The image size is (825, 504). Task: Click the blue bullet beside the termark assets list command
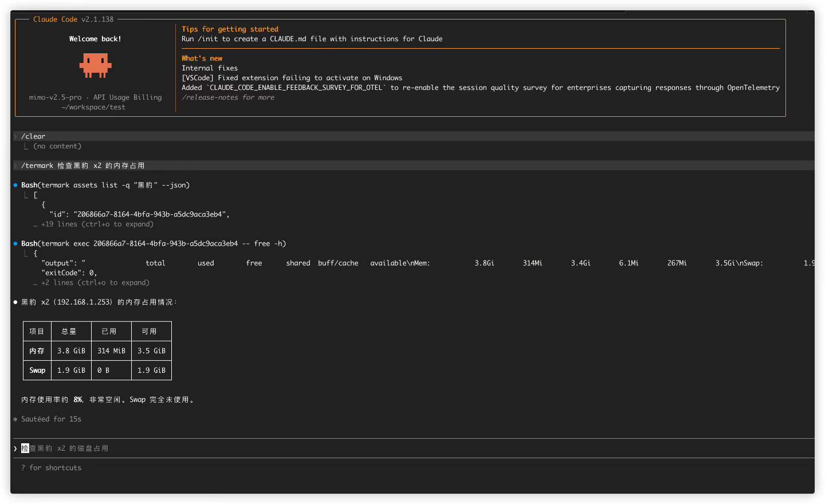point(15,185)
